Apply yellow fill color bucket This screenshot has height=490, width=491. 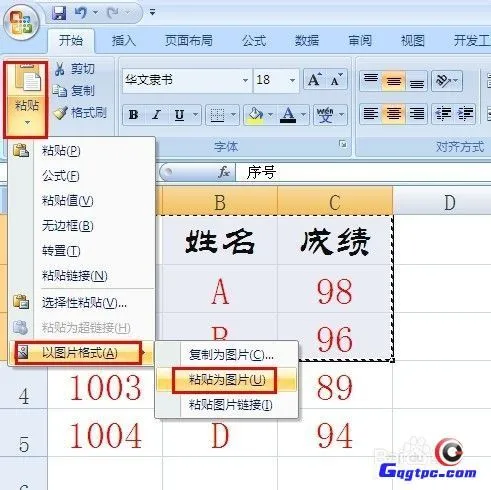pos(256,115)
